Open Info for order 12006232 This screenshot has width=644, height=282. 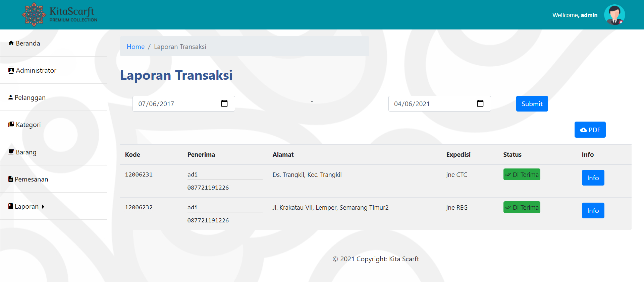coord(593,210)
